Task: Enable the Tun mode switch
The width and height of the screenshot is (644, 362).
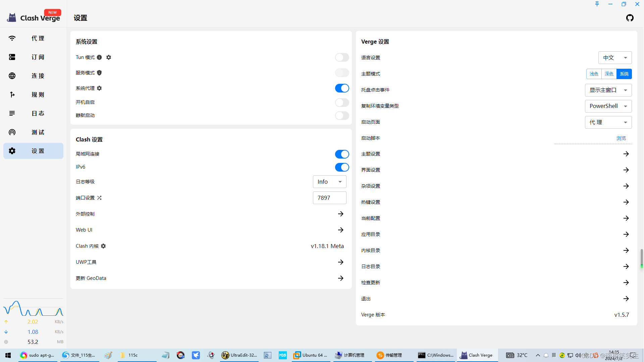Action: tap(342, 57)
